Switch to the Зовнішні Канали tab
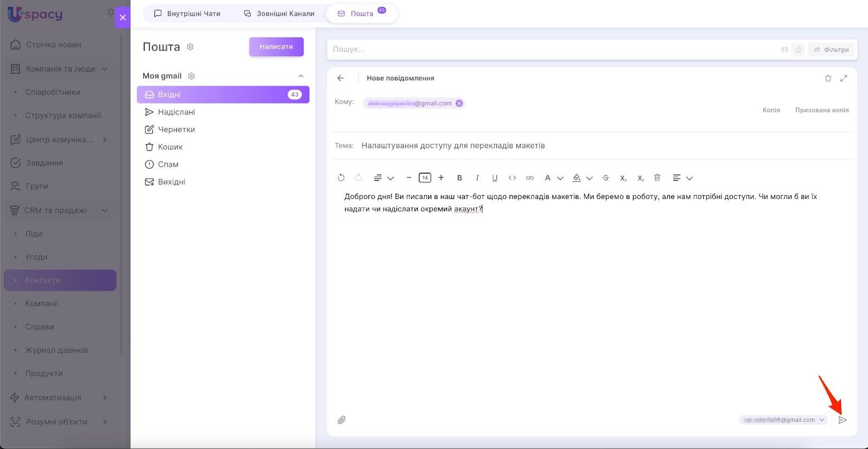Image resolution: width=868 pixels, height=449 pixels. point(279,14)
